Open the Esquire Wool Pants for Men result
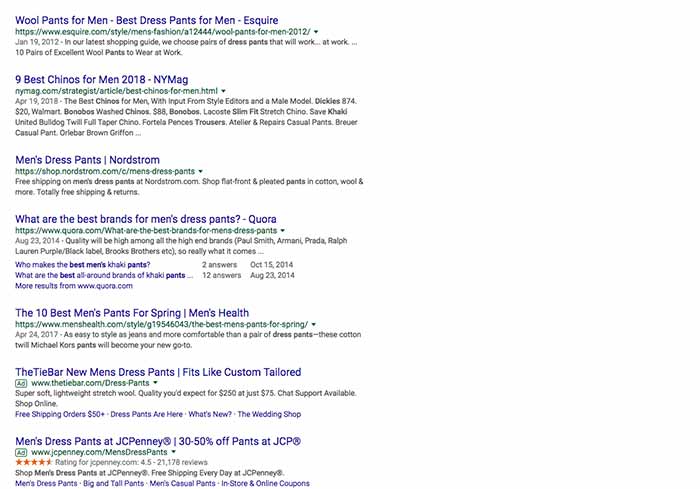Viewport: 700px width, 489px height. pyautogui.click(x=146, y=20)
